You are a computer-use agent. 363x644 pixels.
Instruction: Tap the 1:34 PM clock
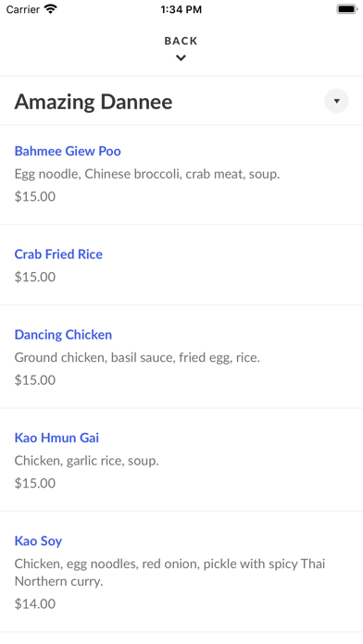point(181,9)
